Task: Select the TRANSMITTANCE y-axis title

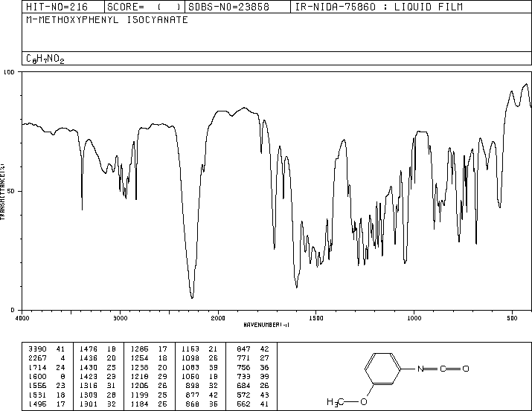Action: coord(3,192)
